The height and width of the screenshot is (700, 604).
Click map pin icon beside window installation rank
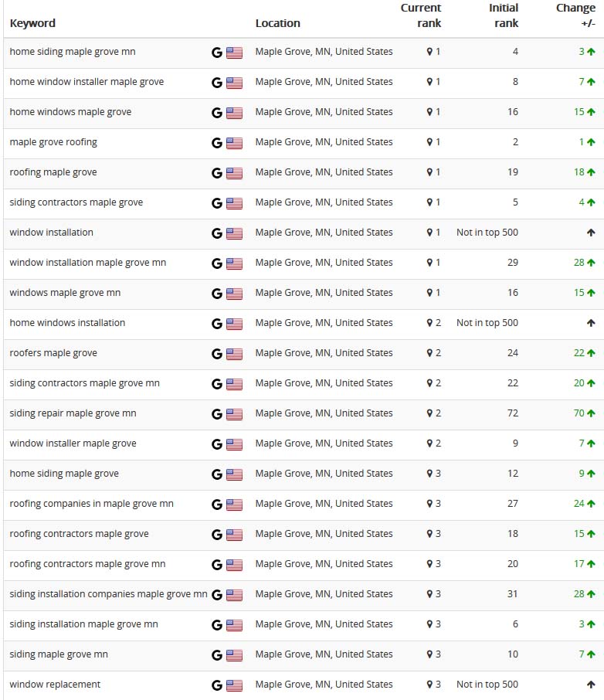pos(430,233)
